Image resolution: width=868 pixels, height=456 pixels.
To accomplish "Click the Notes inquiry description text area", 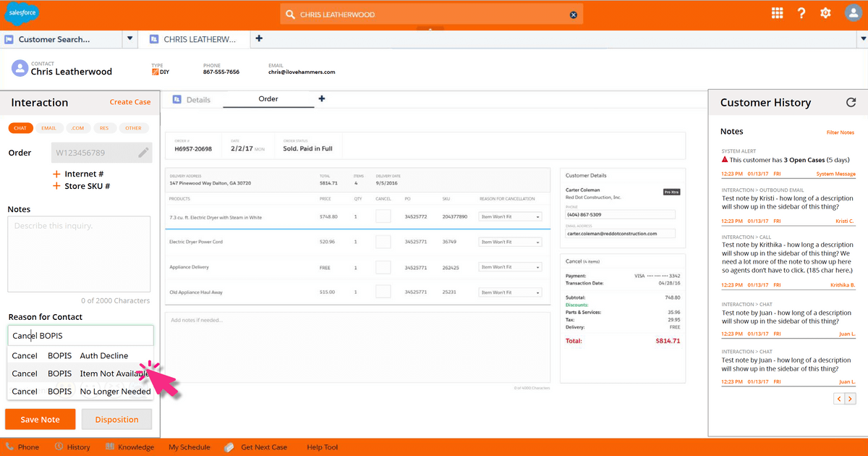I will (79, 253).
